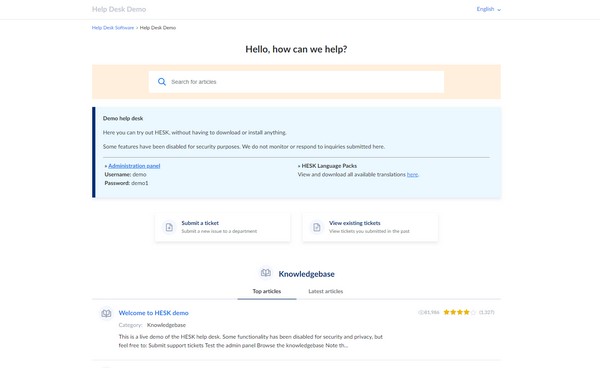Click the article excerpt starting 'This is a live demo'
The image size is (600, 368).
pyautogui.click(x=251, y=341)
